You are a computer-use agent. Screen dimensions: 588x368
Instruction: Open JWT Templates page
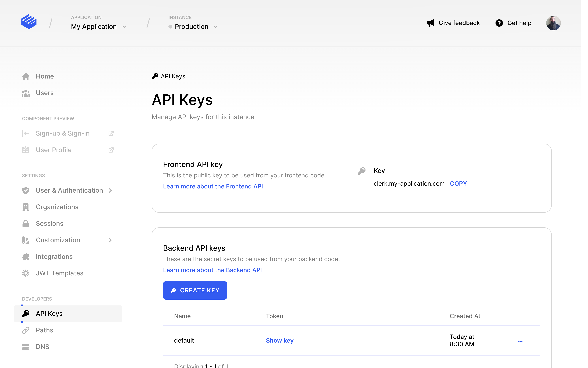tap(60, 273)
